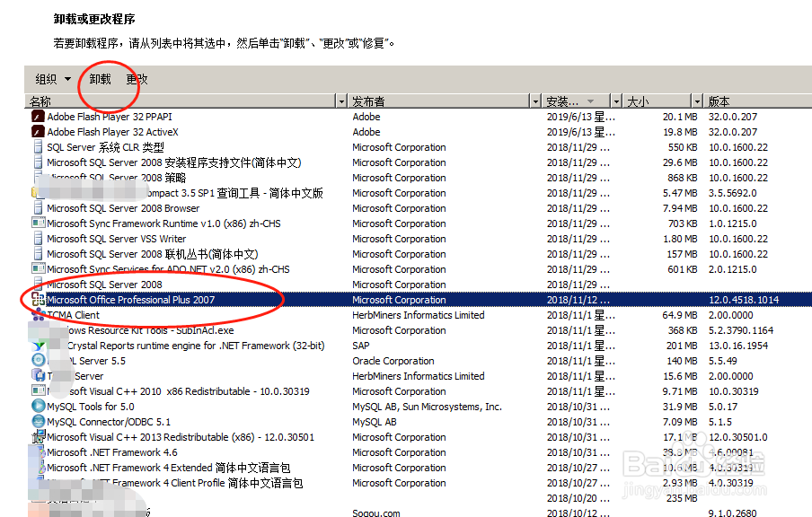Click the Microsoft SQL Server 2008 安装程序支持文件 icon
The width and height of the screenshot is (812, 517).
(x=38, y=162)
